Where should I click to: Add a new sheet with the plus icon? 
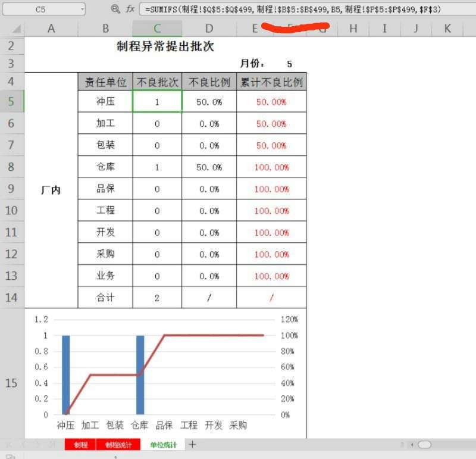coord(192,445)
